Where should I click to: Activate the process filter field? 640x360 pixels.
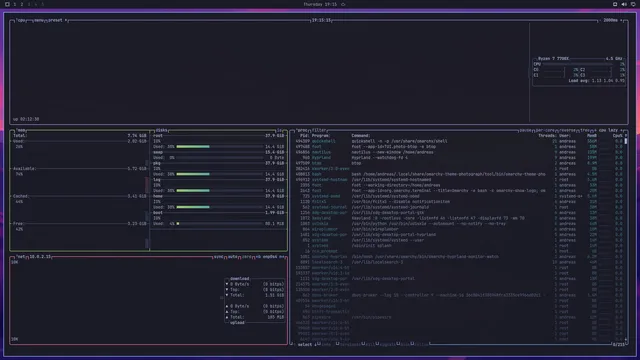click(319, 130)
